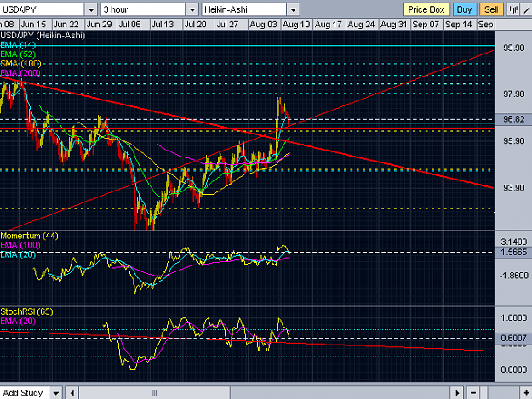Click the 1.5665 momentum value marker

tap(513, 252)
